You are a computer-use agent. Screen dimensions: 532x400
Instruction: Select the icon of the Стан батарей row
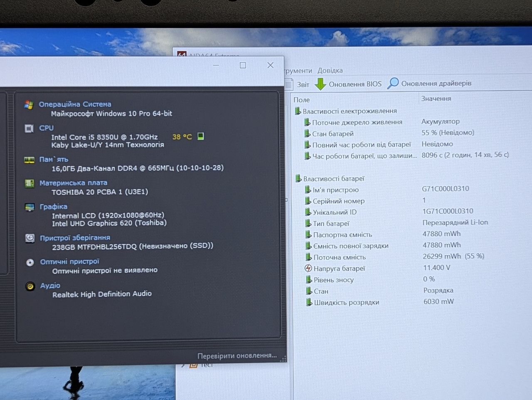[307, 133]
